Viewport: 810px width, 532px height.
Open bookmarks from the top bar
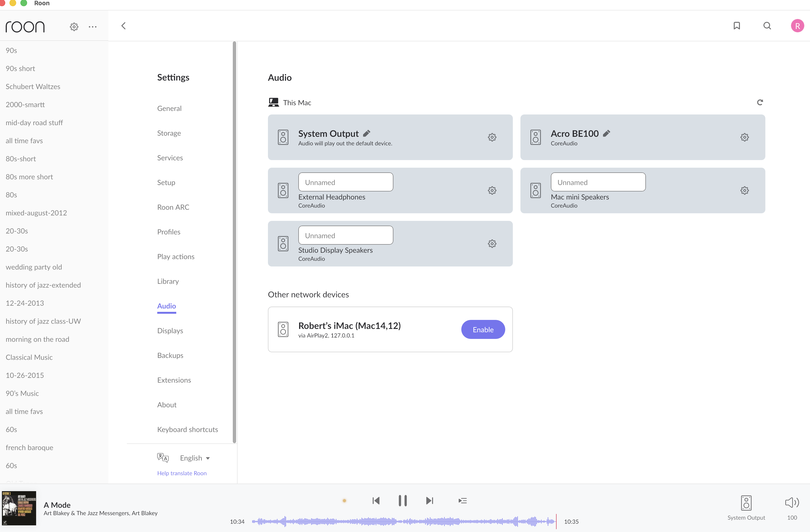tap(737, 26)
